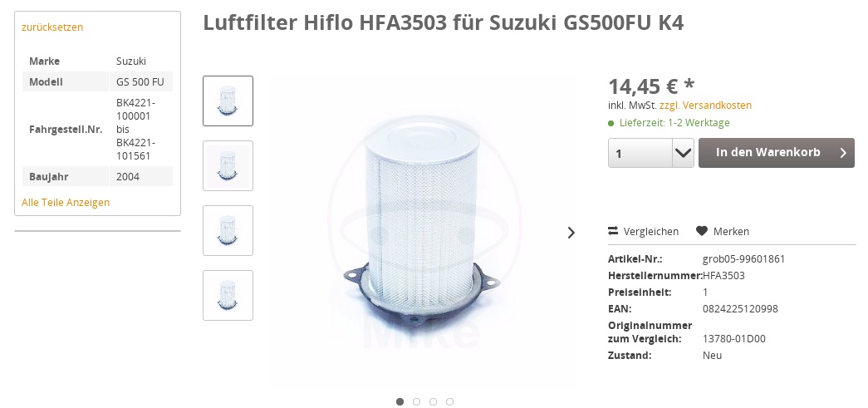The width and height of the screenshot is (868, 408).
Task: Click the Vergleichen compare arrows icon
Action: [x=612, y=231]
